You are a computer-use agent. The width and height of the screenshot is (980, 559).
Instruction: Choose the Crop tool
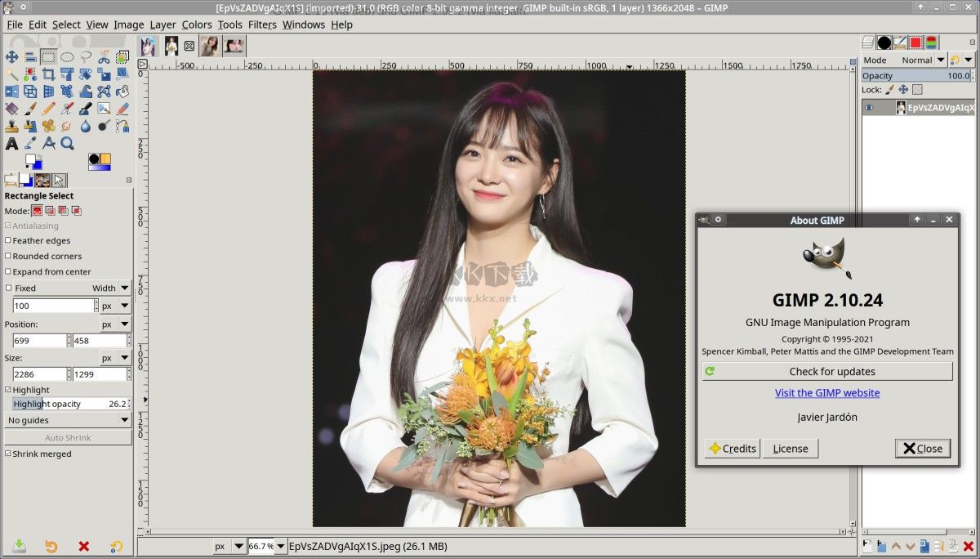48,75
